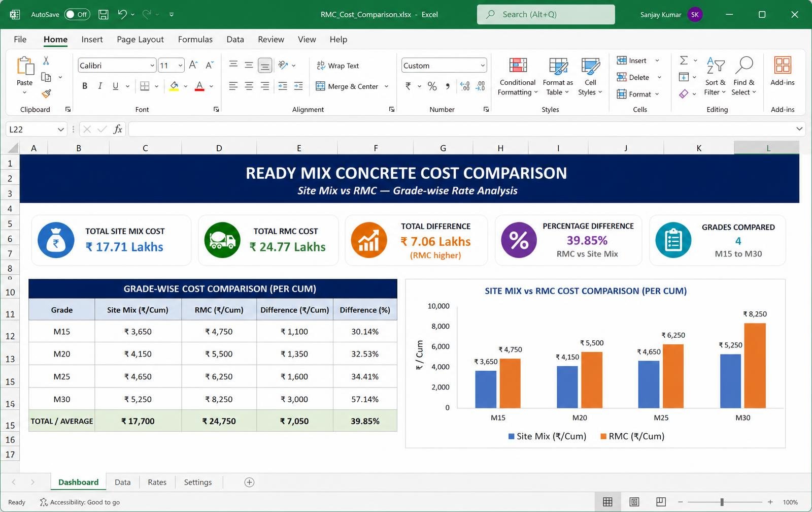Click Sort & Filter button

[715, 76]
